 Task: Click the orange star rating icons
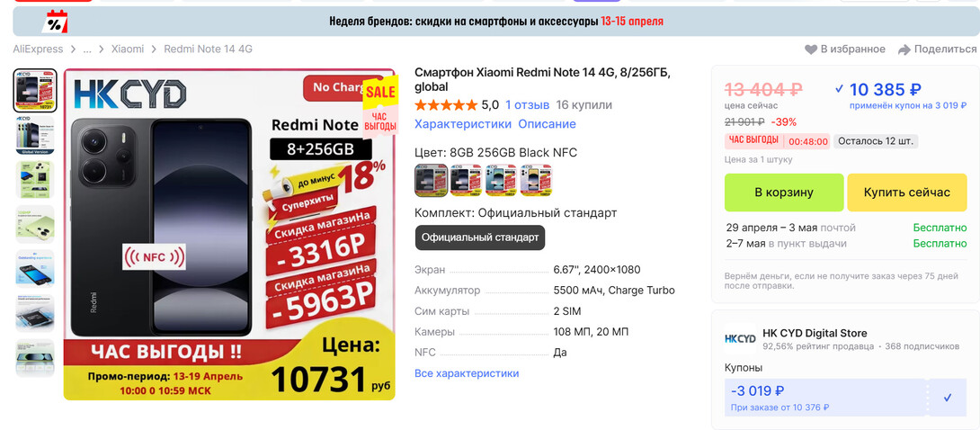point(445,105)
